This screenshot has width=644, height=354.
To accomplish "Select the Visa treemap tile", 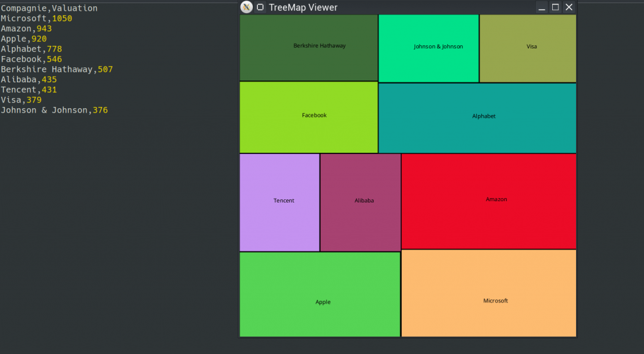I will 528,48.
